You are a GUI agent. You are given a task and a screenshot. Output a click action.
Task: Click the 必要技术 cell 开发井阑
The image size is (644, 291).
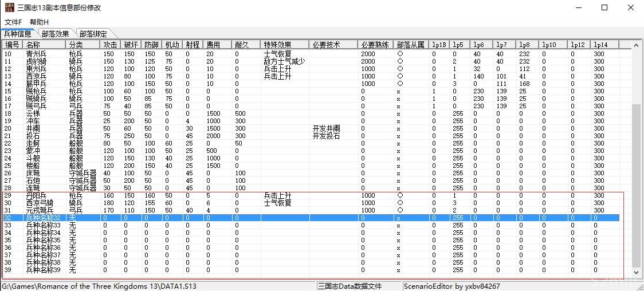(326, 128)
